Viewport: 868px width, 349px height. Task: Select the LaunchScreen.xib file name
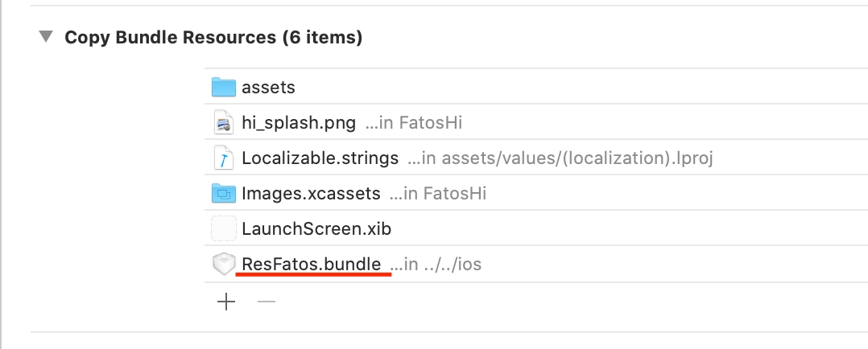tap(316, 229)
